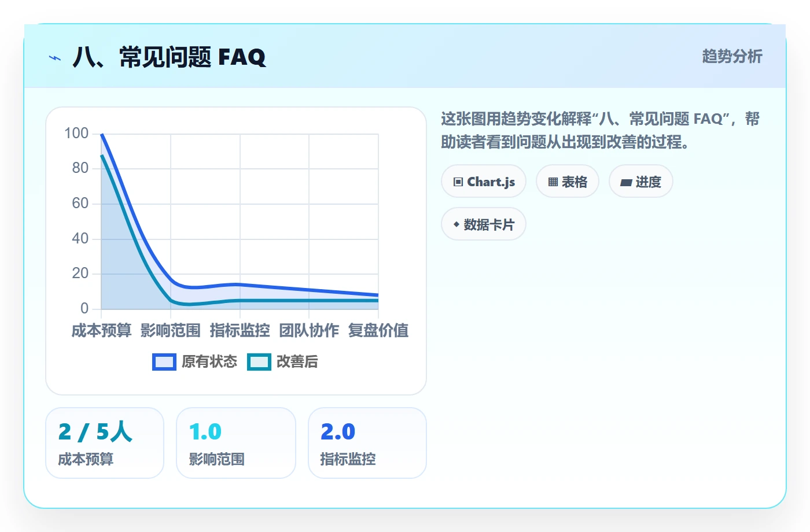
Task: Click the 100 y-axis value
Action: (x=76, y=134)
